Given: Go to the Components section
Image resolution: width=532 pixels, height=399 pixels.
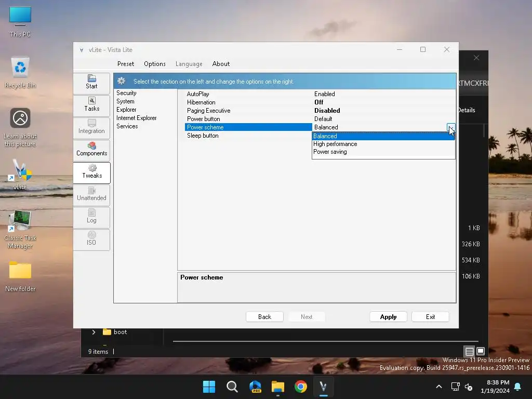Looking at the screenshot, I should 91,150.
